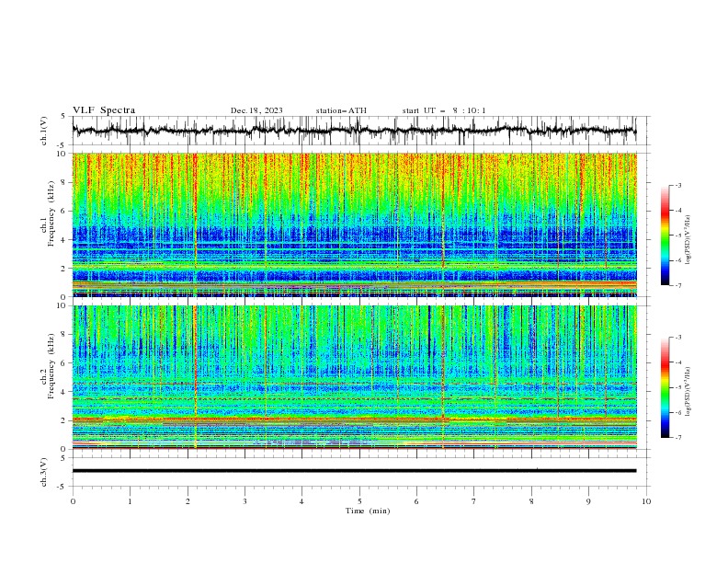The image size is (728, 563).
Task: Click the log(PSD) label beside the ch.2 colorbar
Action: click(688, 392)
